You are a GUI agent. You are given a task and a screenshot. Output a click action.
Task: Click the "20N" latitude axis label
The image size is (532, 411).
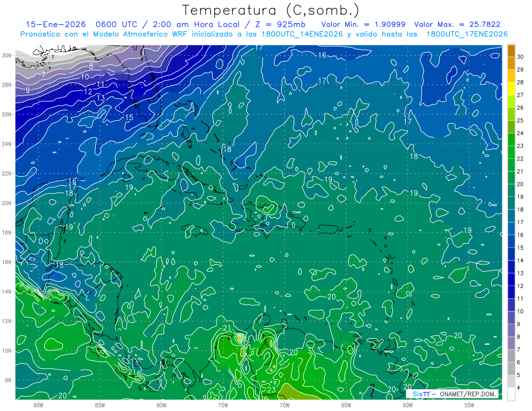7,203
